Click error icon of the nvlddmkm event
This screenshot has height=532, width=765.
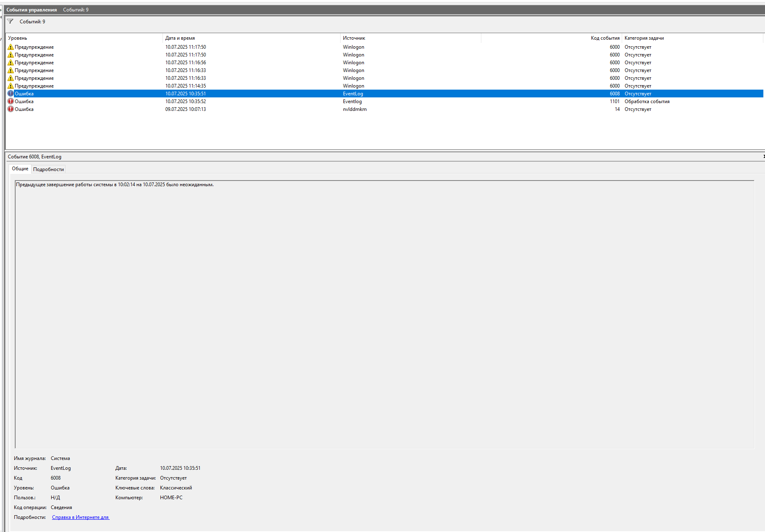(11, 109)
